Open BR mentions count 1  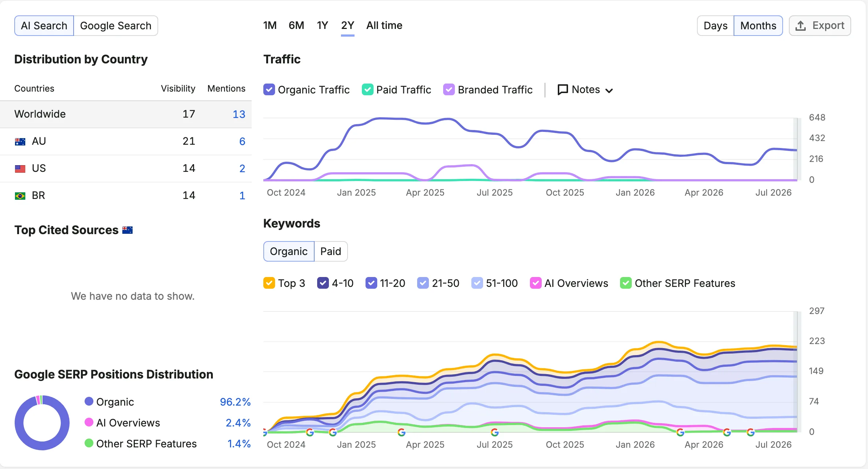(x=242, y=196)
